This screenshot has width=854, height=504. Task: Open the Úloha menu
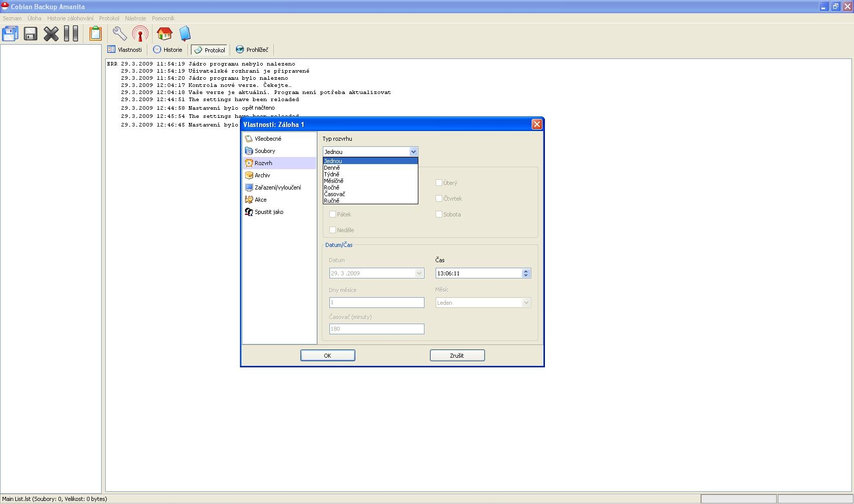coord(35,18)
